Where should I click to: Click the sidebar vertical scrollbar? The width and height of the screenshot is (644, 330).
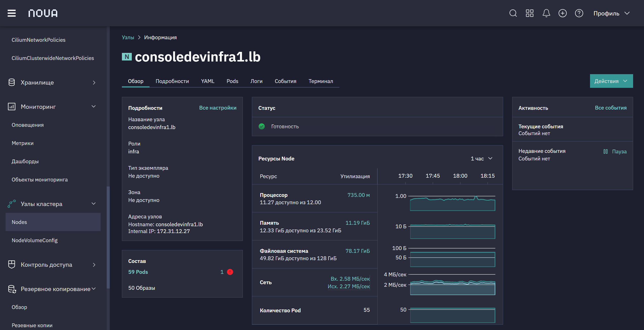coord(108,237)
